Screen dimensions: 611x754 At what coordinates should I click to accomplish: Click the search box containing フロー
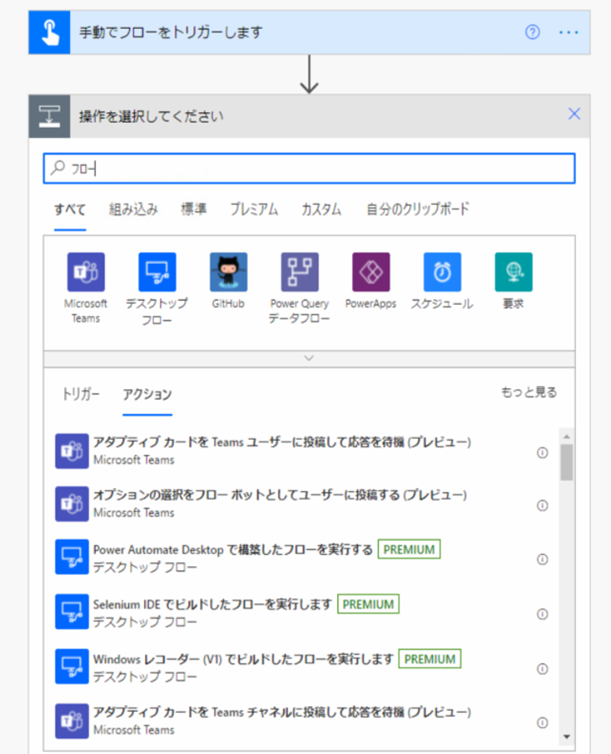pos(309,168)
